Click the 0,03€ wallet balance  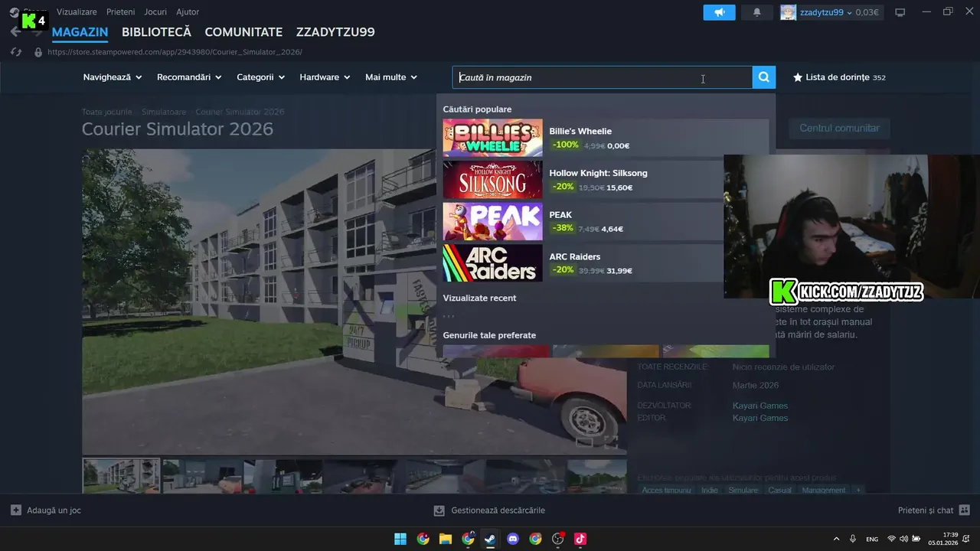coord(867,12)
